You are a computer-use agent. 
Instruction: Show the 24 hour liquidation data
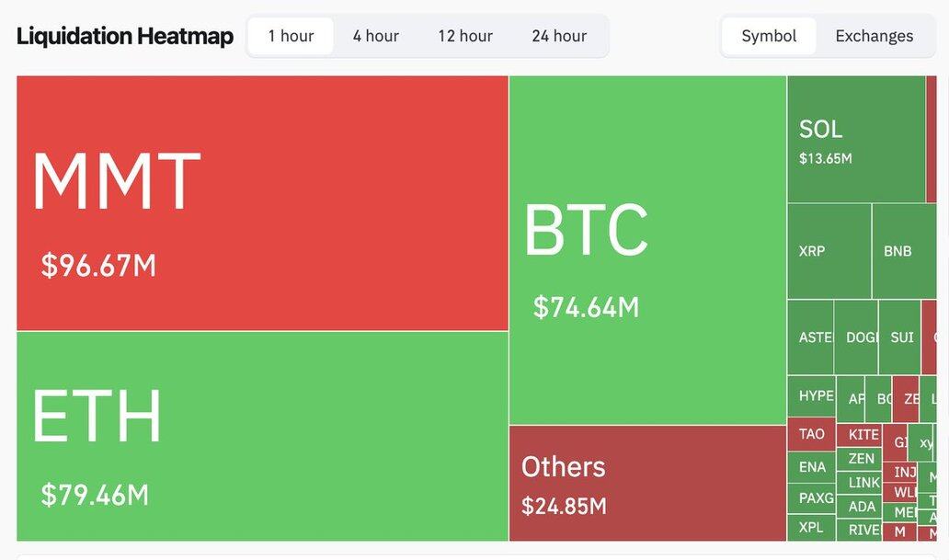point(558,36)
